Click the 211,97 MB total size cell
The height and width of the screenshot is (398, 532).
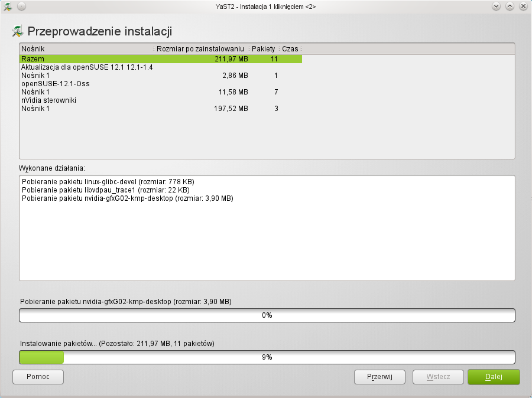231,59
